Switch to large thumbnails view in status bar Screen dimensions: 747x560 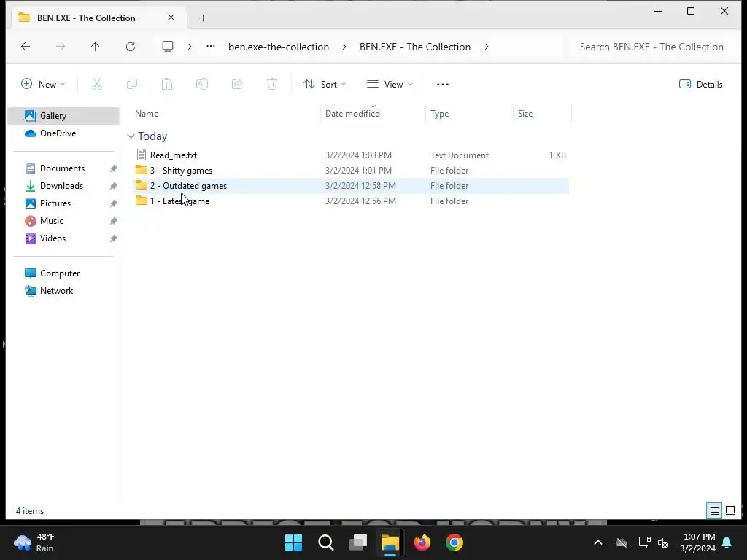coord(729,511)
